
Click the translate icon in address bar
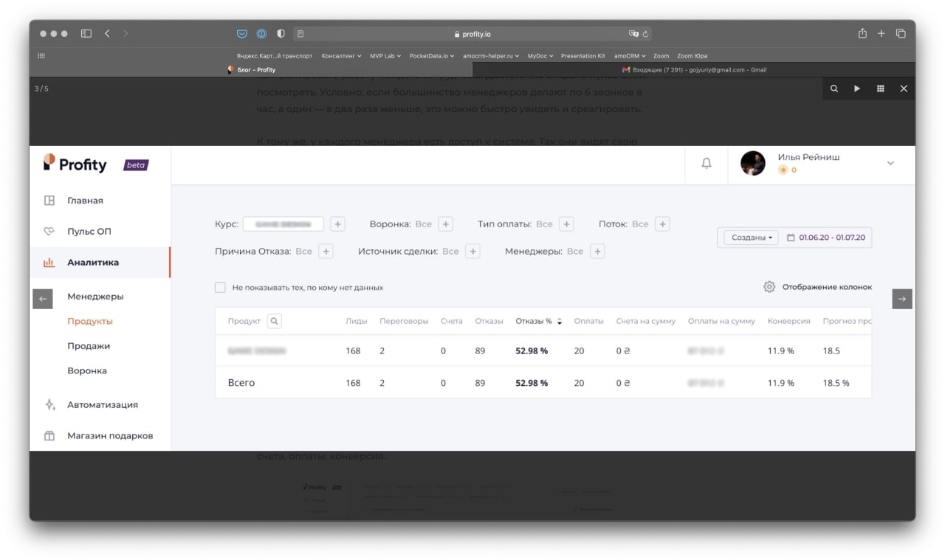coord(633,34)
